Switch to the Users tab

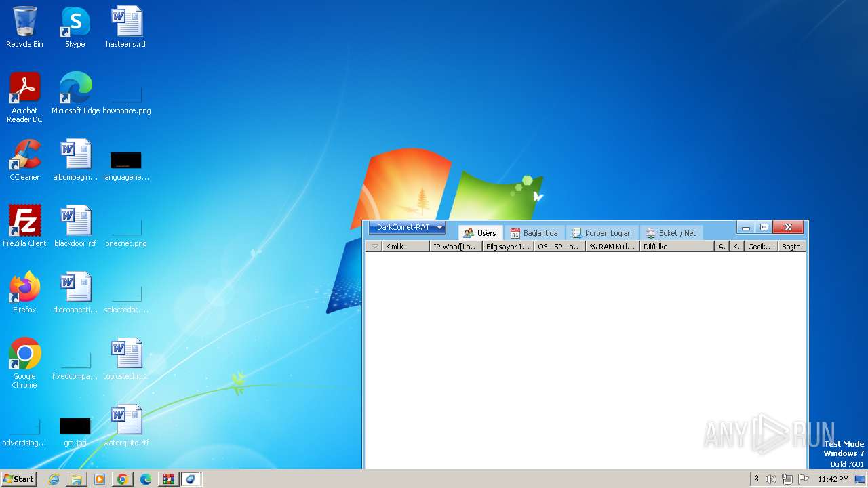tap(480, 233)
